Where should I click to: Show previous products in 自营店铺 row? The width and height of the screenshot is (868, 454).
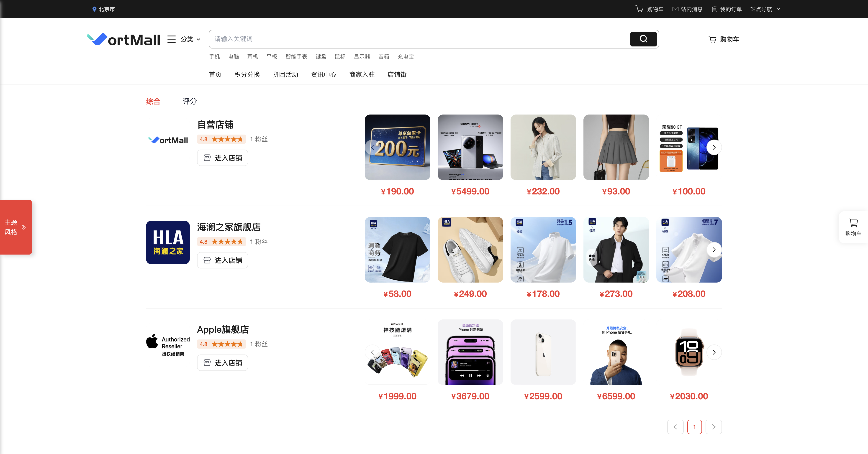pyautogui.click(x=372, y=147)
